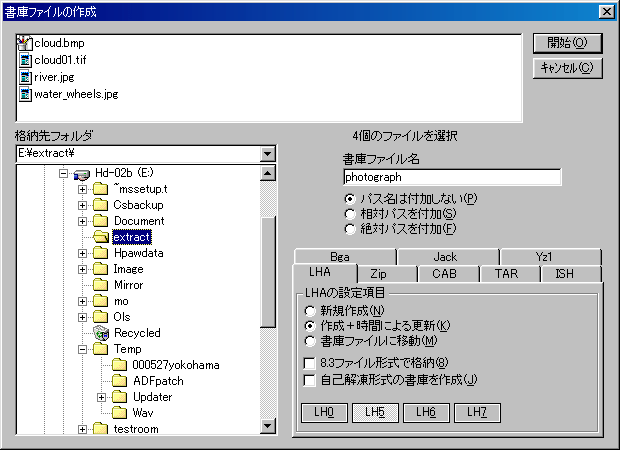Click the cloud.bmp file icon

coord(25,43)
